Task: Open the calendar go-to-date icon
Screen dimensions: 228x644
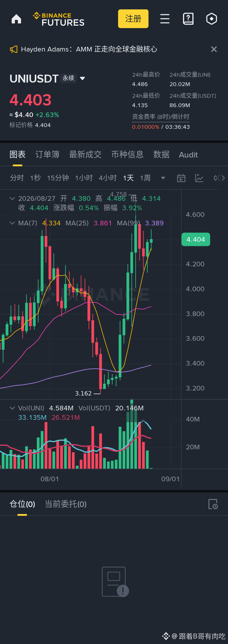Action: pyautogui.click(x=181, y=178)
